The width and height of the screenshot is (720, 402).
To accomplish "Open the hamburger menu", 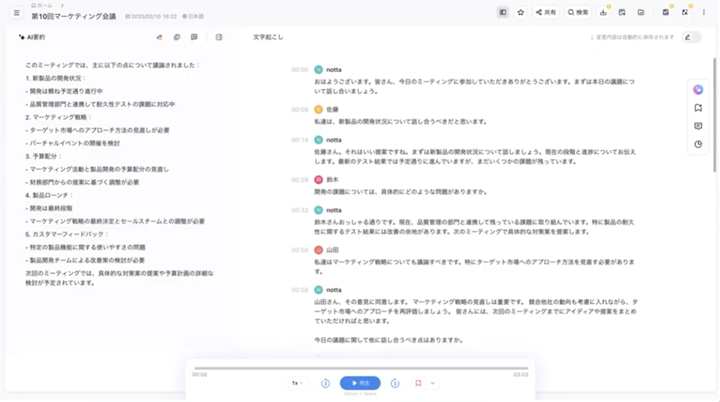I will [x=17, y=13].
